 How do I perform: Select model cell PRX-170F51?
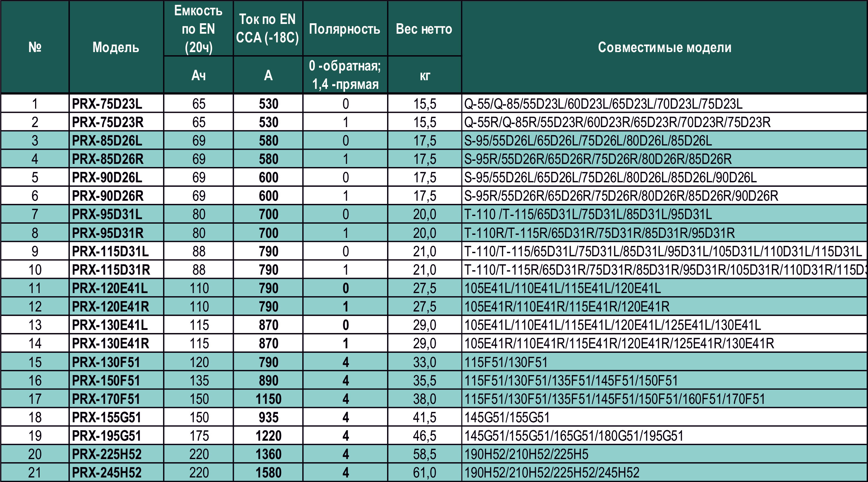116,399
